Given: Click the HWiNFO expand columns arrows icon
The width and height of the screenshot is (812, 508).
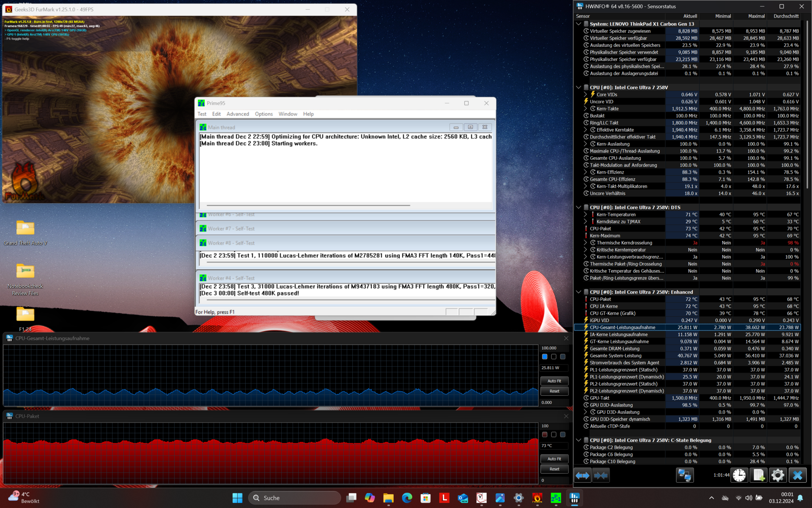Looking at the screenshot, I should (x=582, y=475).
